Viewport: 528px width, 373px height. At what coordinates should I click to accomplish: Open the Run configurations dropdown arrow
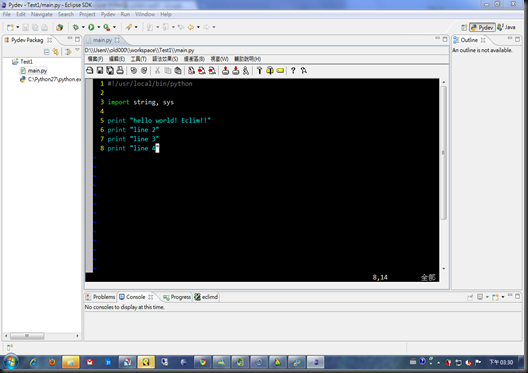point(99,27)
